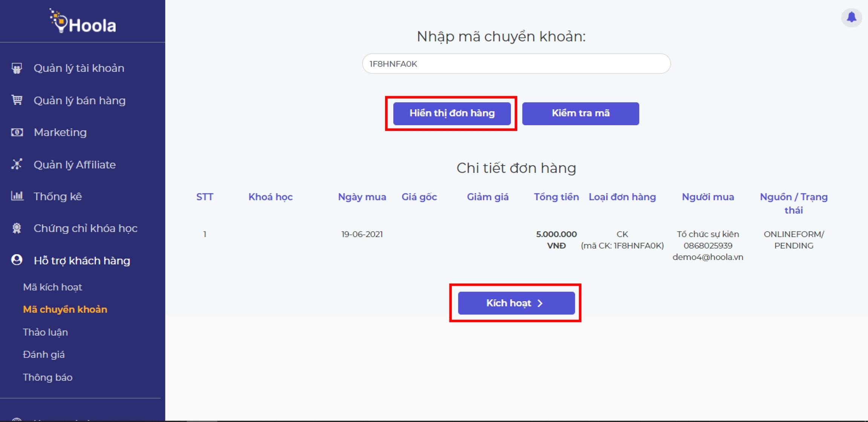Screen dimensions: 868x422
Task: Click the Affiliate network icon
Action: point(17,164)
